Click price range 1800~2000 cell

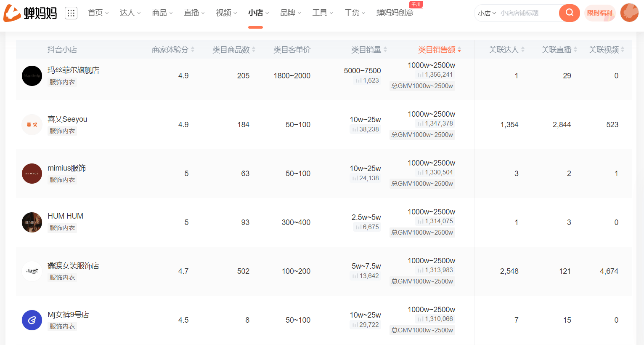click(292, 76)
